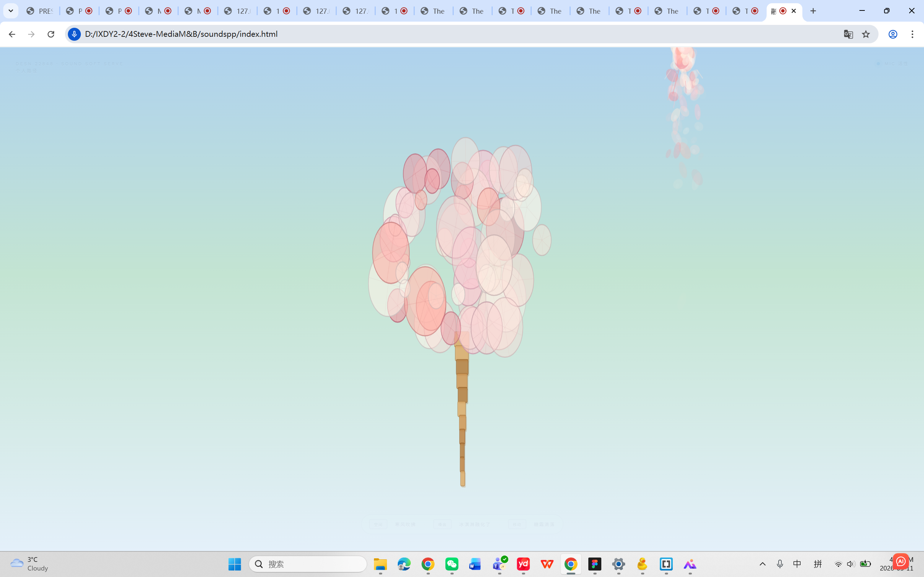Switch to the PRES tab

coord(39,11)
